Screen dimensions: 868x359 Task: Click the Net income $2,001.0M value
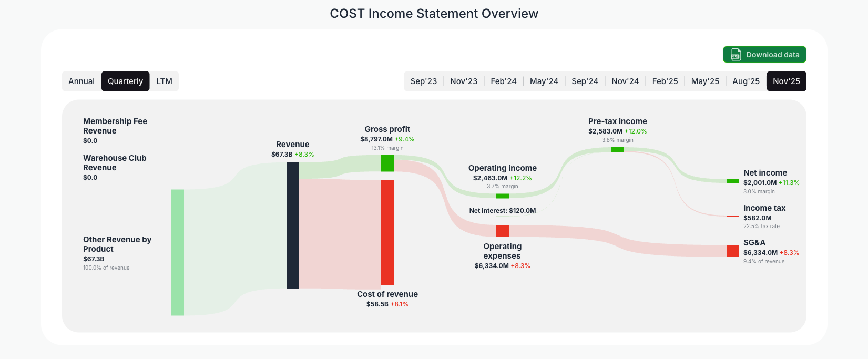pos(760,183)
